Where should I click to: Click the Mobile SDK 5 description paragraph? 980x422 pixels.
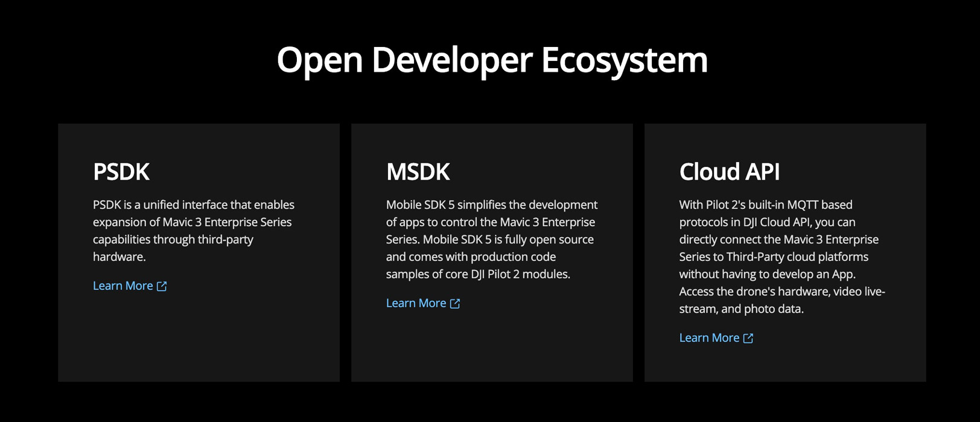tap(491, 239)
